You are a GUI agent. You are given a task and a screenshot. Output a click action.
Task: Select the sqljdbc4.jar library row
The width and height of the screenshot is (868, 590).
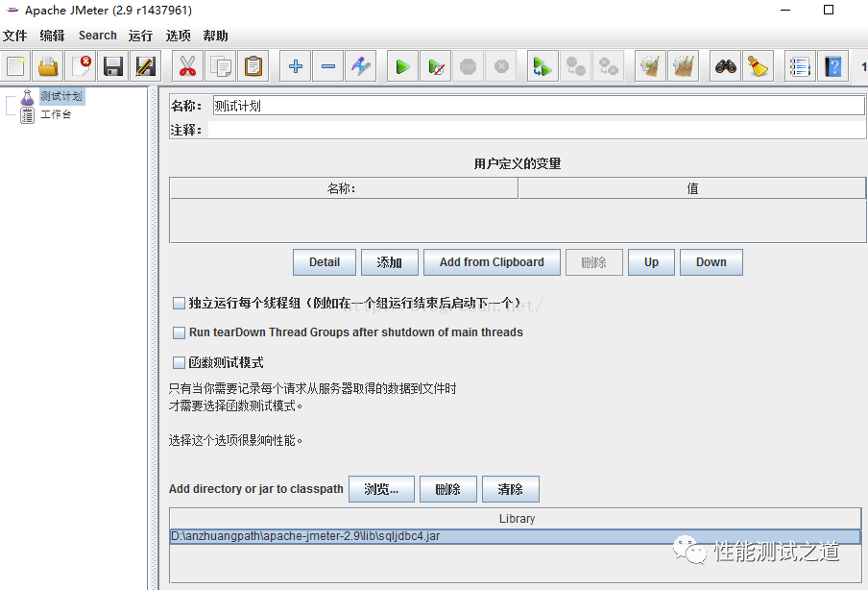pos(515,536)
